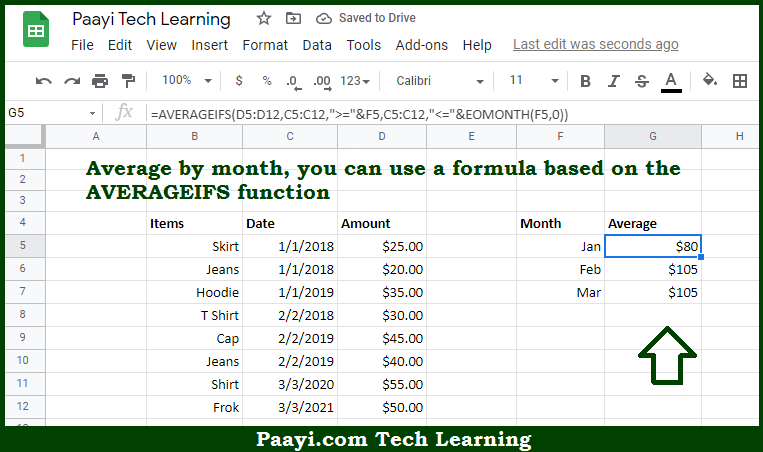Select the Month header cell

(561, 223)
